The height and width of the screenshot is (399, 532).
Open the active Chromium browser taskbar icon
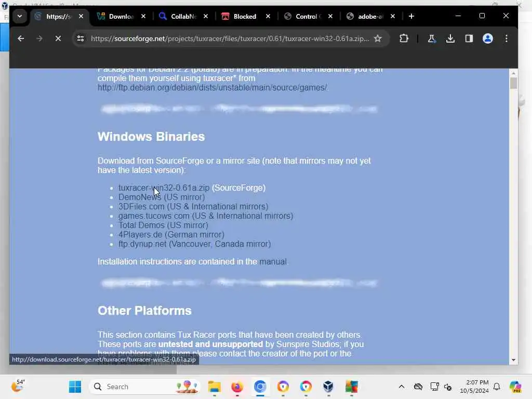pos(260,387)
